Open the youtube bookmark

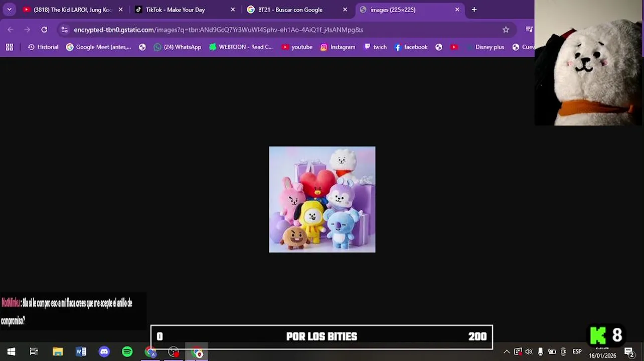point(297,47)
